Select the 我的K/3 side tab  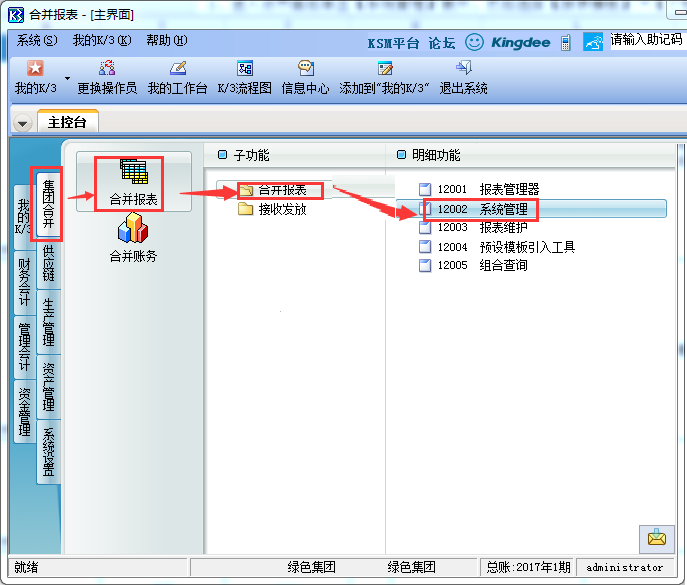click(23, 216)
